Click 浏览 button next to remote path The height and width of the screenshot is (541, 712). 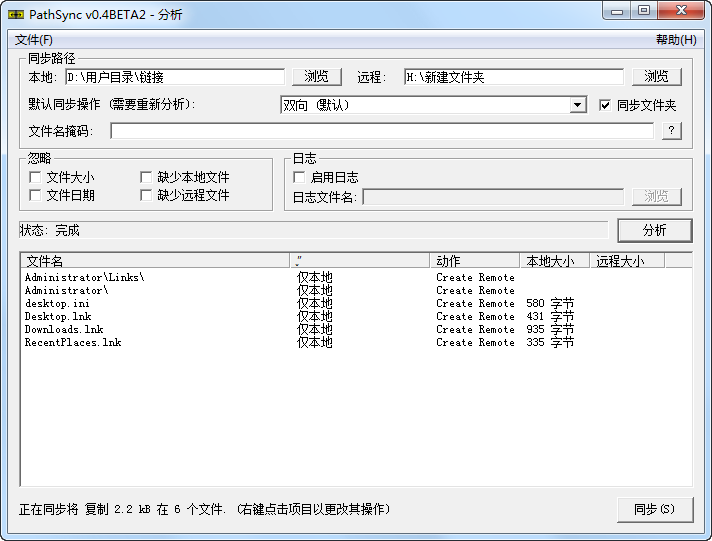[656, 77]
